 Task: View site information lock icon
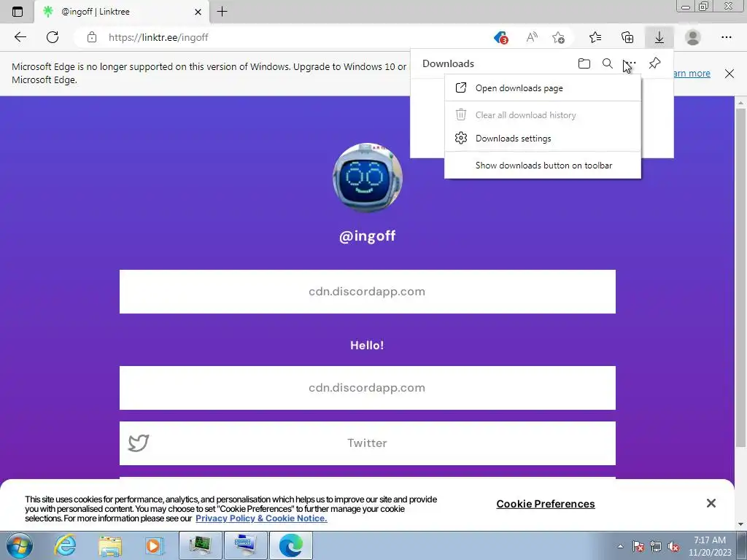tap(92, 38)
